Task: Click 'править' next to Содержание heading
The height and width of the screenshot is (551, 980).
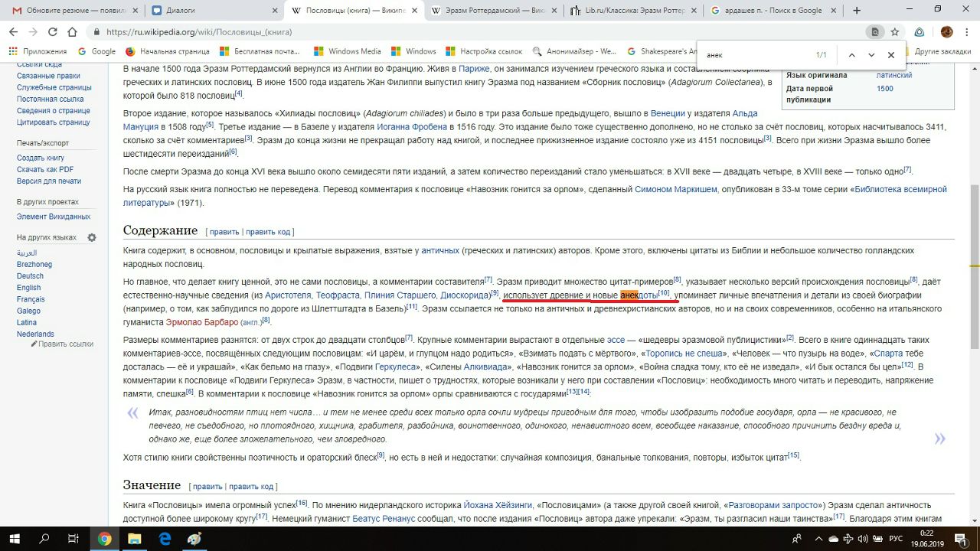Action: [224, 232]
